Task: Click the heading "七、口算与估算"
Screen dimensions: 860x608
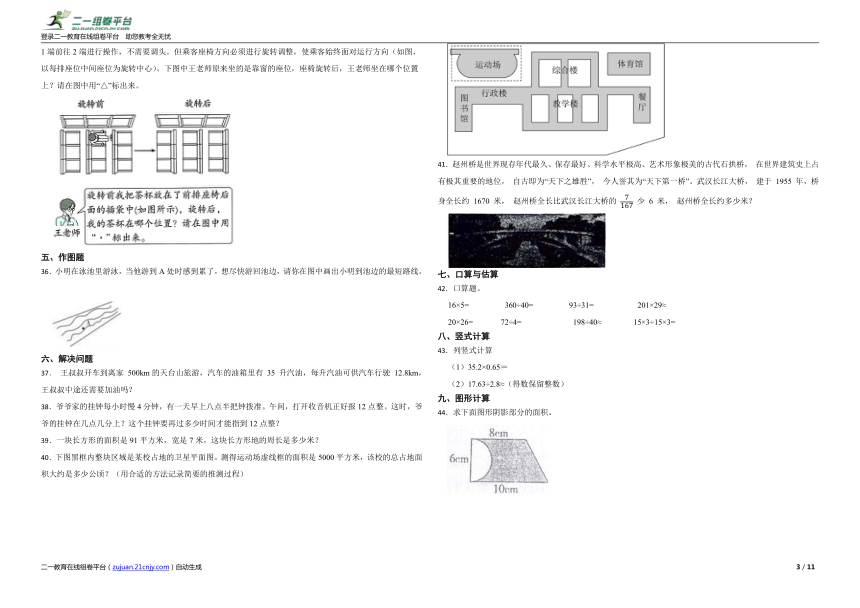Action: [x=468, y=274]
